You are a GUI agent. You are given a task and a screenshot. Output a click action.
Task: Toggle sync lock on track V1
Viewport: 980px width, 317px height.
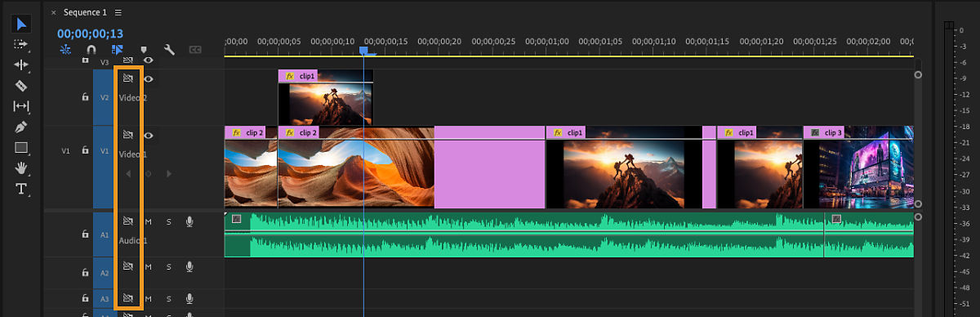click(127, 135)
